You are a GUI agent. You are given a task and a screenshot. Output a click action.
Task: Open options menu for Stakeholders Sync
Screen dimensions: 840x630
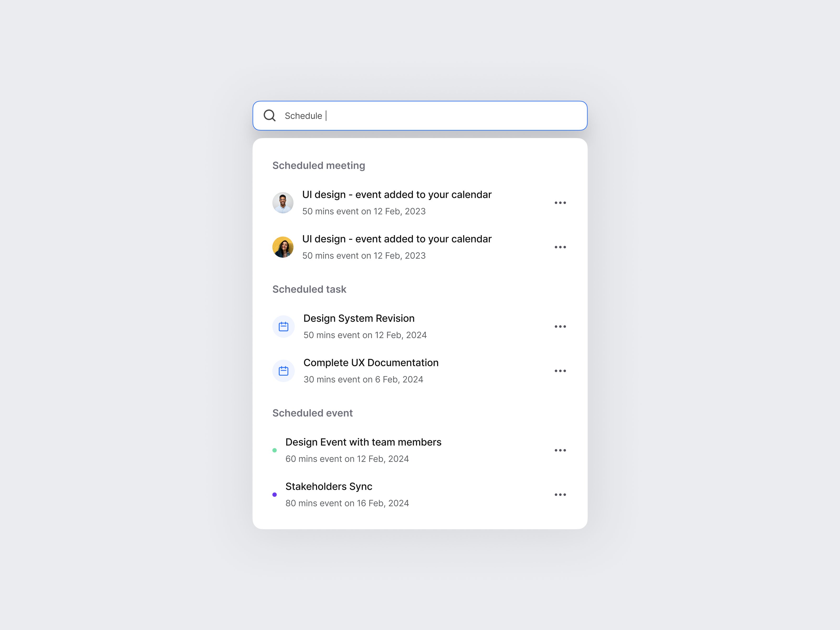click(x=560, y=495)
